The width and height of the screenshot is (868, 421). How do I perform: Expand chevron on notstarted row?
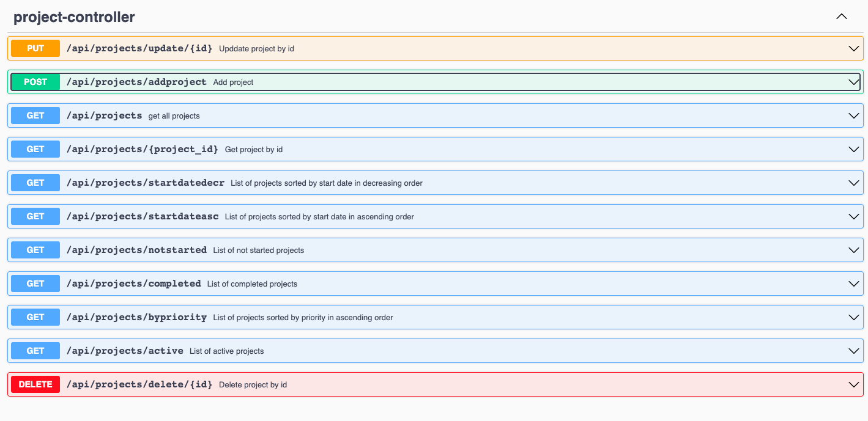coord(854,250)
